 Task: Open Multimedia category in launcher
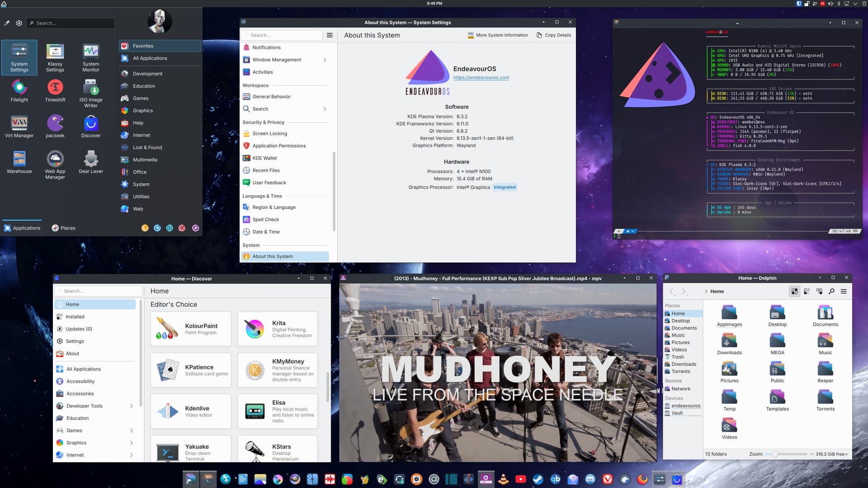160,160
